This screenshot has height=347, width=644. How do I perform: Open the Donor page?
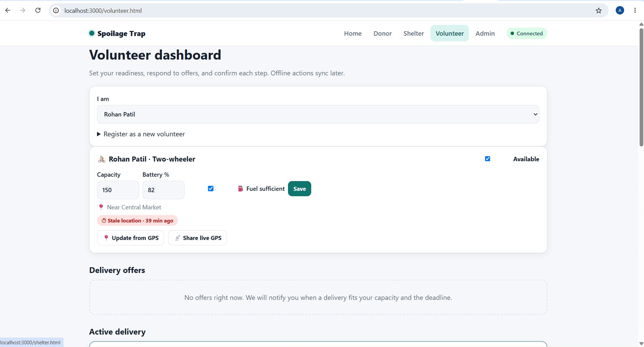pyautogui.click(x=383, y=33)
